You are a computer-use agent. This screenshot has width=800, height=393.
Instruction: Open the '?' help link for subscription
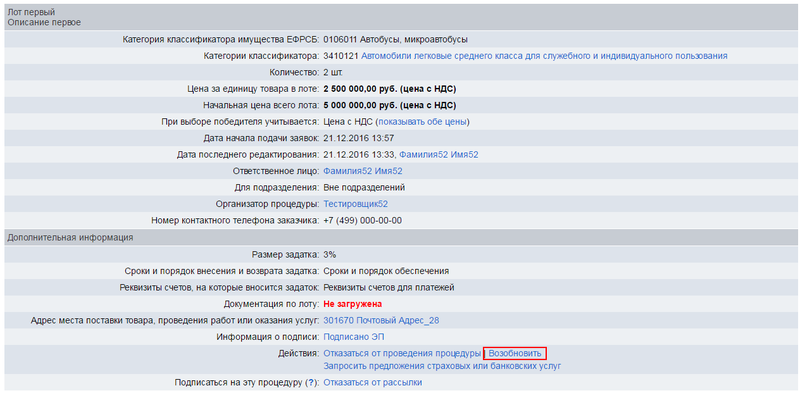310,382
